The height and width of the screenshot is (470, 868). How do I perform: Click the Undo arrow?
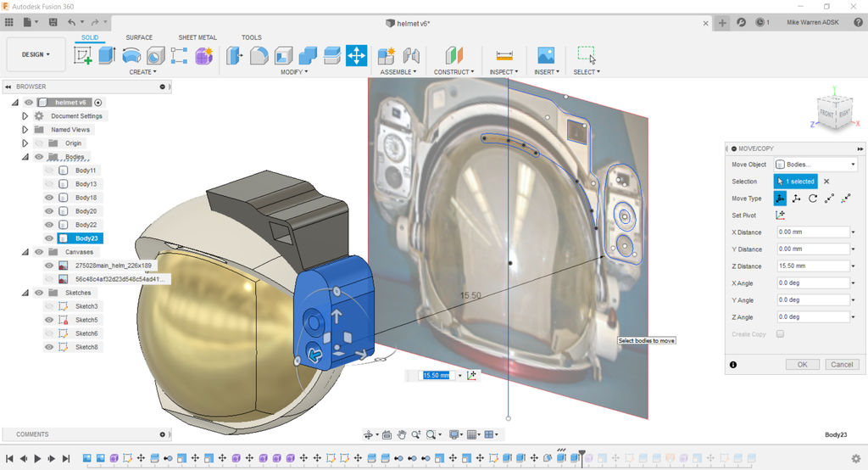click(71, 22)
